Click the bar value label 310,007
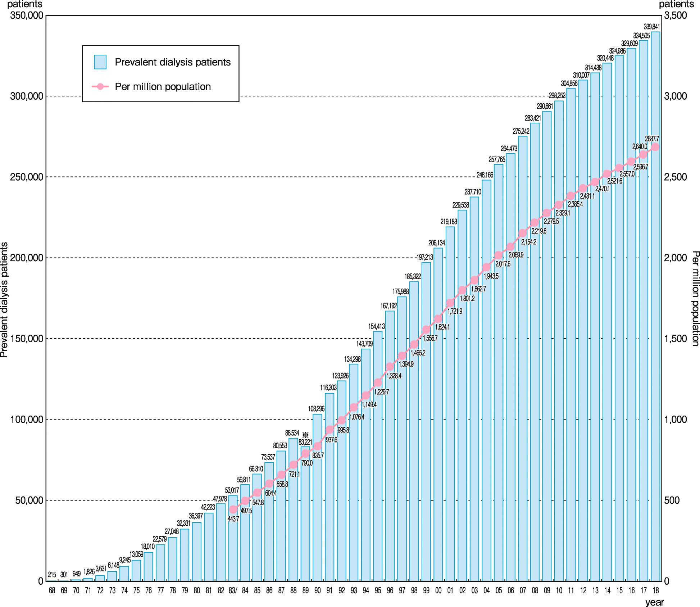Viewport: 700px width, 607px height. point(581,75)
